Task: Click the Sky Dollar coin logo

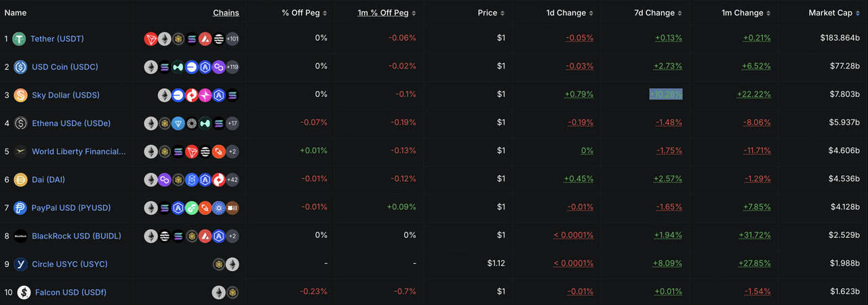Action: pyautogui.click(x=20, y=95)
